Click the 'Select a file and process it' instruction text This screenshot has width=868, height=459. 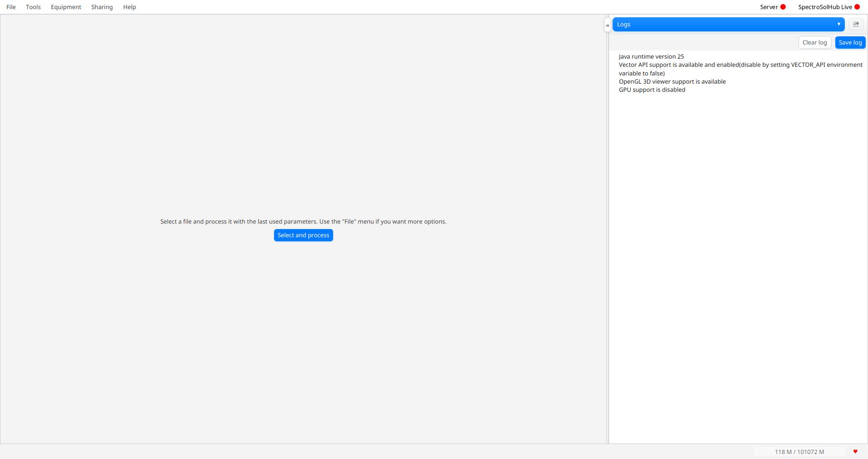tap(304, 221)
